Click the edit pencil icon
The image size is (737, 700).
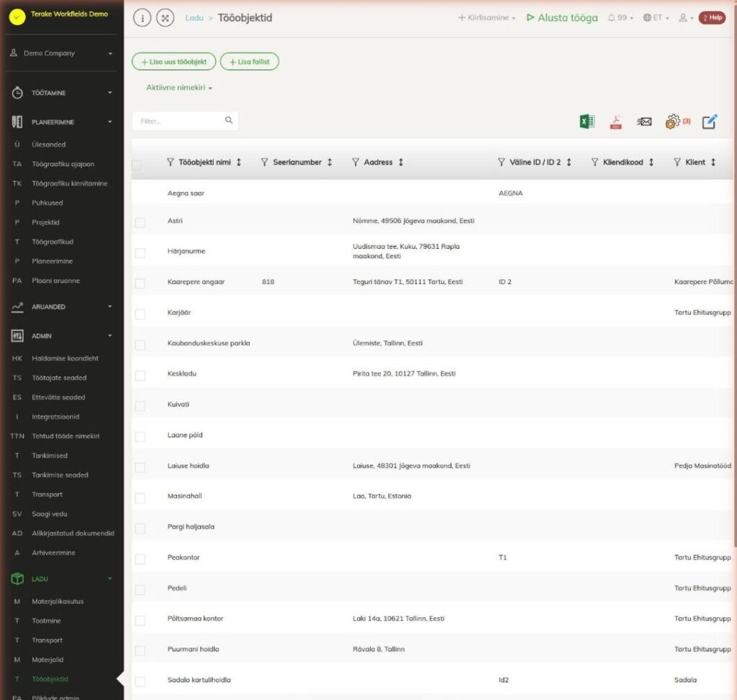pyautogui.click(x=709, y=122)
